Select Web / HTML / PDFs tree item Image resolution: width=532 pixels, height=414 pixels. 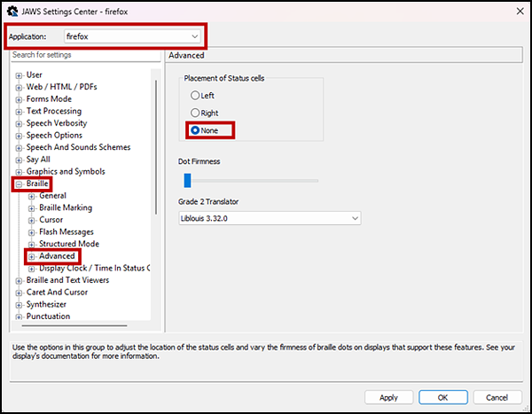click(62, 87)
